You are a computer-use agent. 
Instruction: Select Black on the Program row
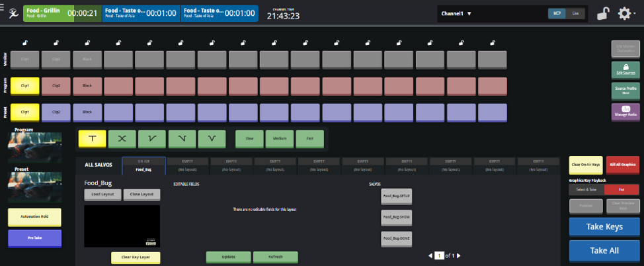(87, 86)
